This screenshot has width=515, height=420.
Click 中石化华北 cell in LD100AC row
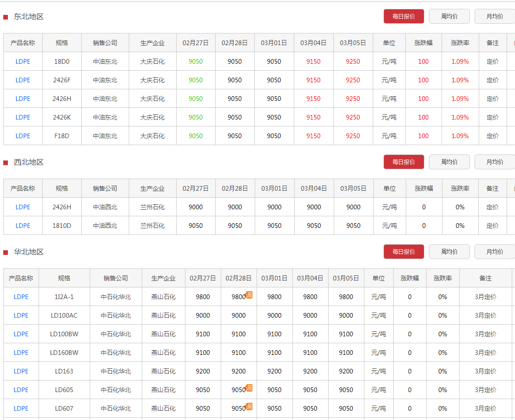coord(116,315)
